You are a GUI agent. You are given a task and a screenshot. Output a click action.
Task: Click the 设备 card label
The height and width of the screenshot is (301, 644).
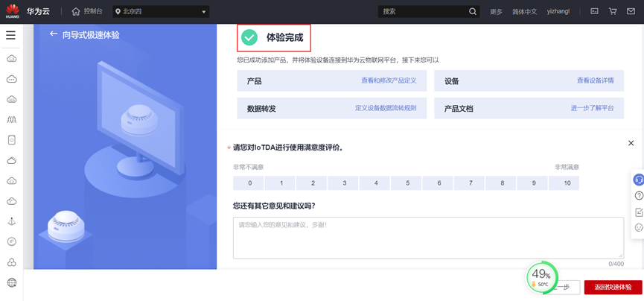click(x=451, y=81)
